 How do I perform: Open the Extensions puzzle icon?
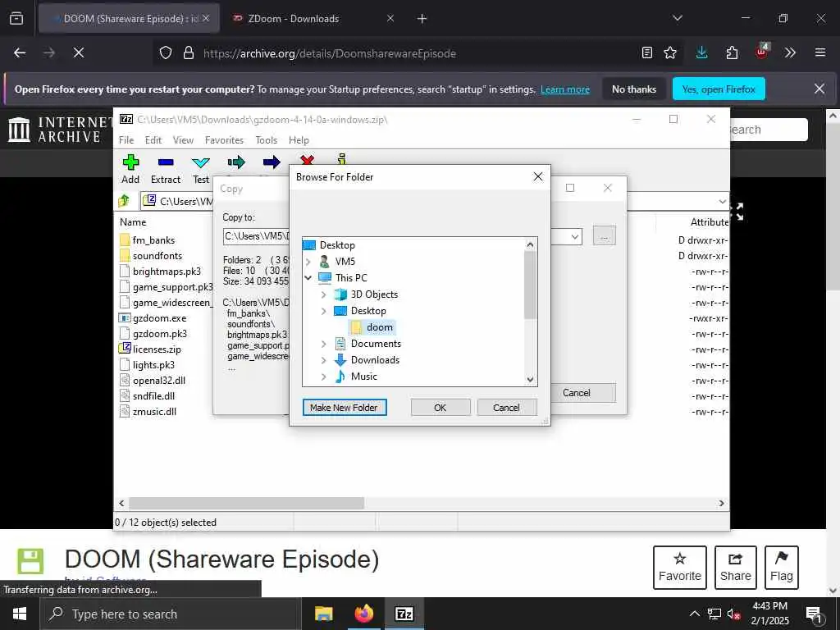pyautogui.click(x=732, y=52)
